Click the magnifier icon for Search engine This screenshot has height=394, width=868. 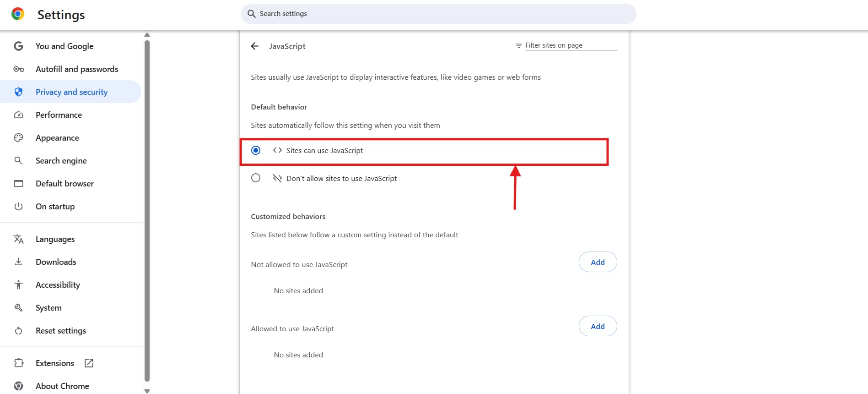[x=18, y=160]
